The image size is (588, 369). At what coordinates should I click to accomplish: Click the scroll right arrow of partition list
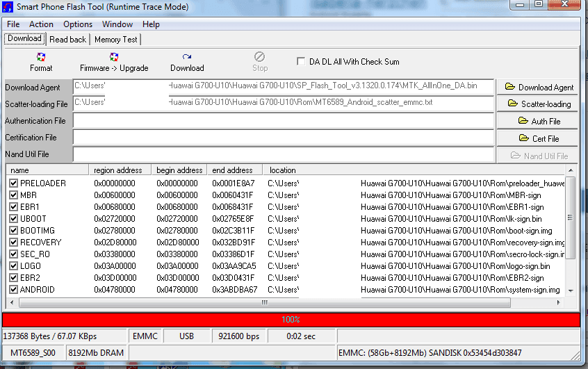click(558, 302)
